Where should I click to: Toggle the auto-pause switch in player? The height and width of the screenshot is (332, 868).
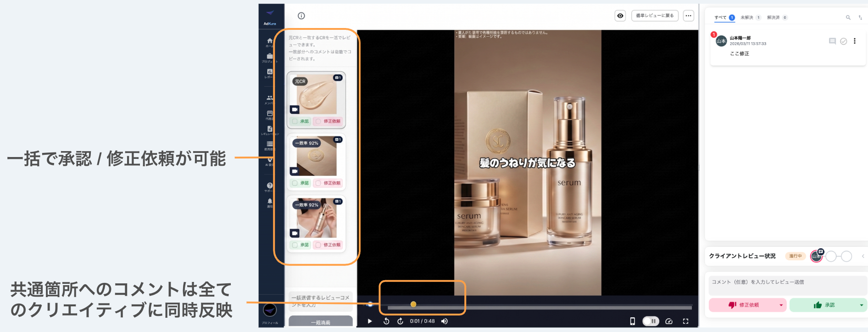(x=651, y=321)
